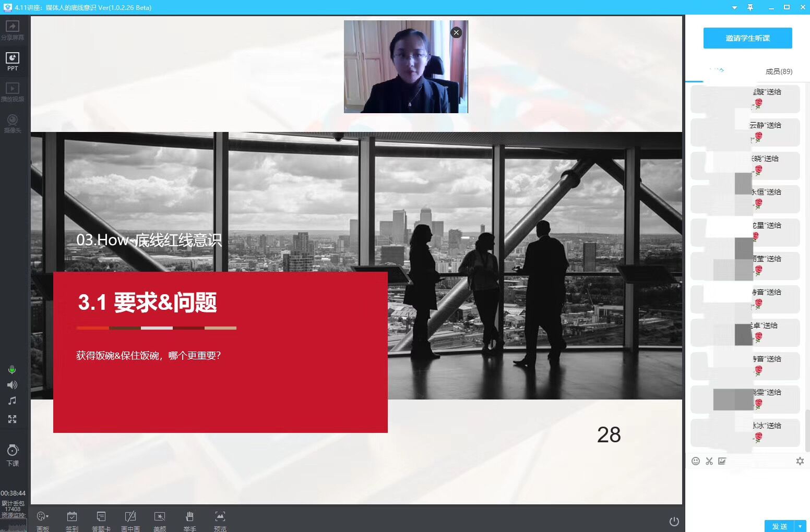Image resolution: width=810 pixels, height=532 pixels.
Task: Switch to the 成员(89) members tab
Action: (x=779, y=71)
